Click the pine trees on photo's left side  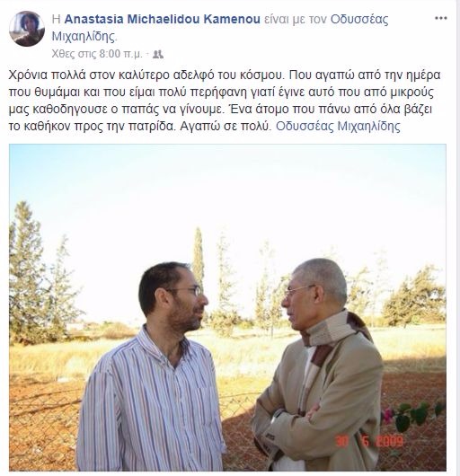pyautogui.click(x=40, y=273)
